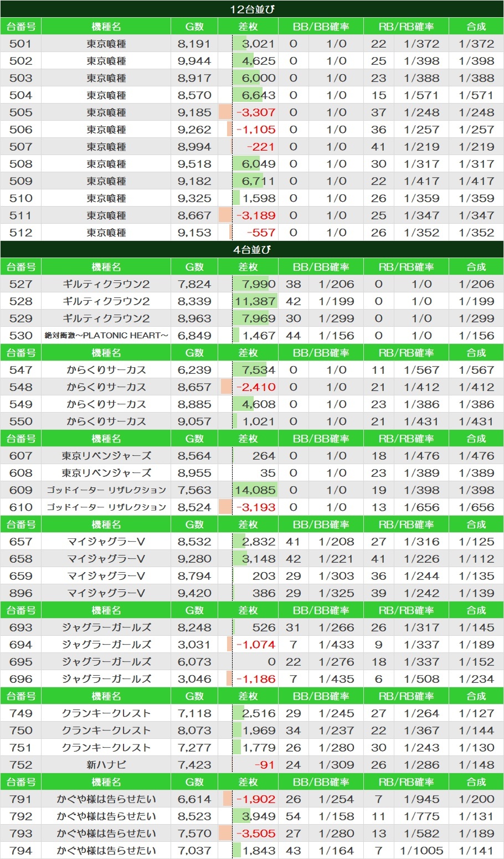This screenshot has width=504, height=859.
Task: Click machine number 507
Action: coord(21,147)
